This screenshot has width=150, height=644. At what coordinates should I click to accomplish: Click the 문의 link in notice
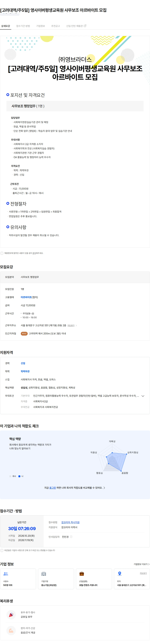click(34, 253)
